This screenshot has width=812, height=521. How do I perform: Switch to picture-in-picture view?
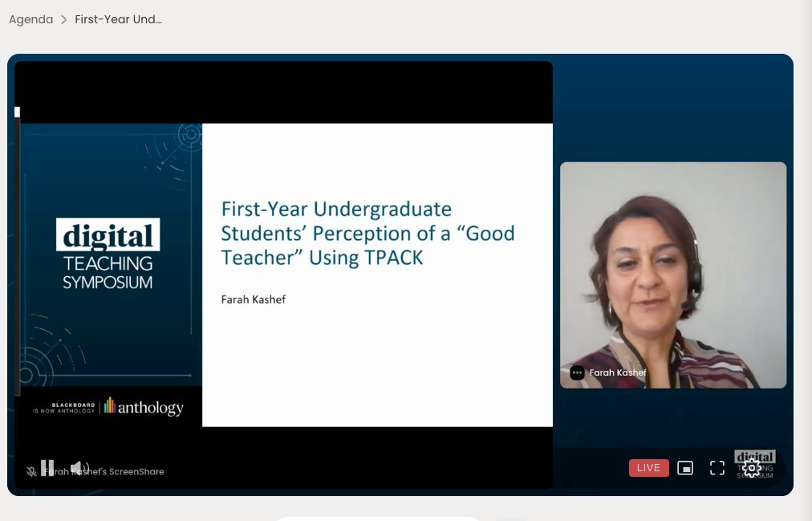[685, 468]
